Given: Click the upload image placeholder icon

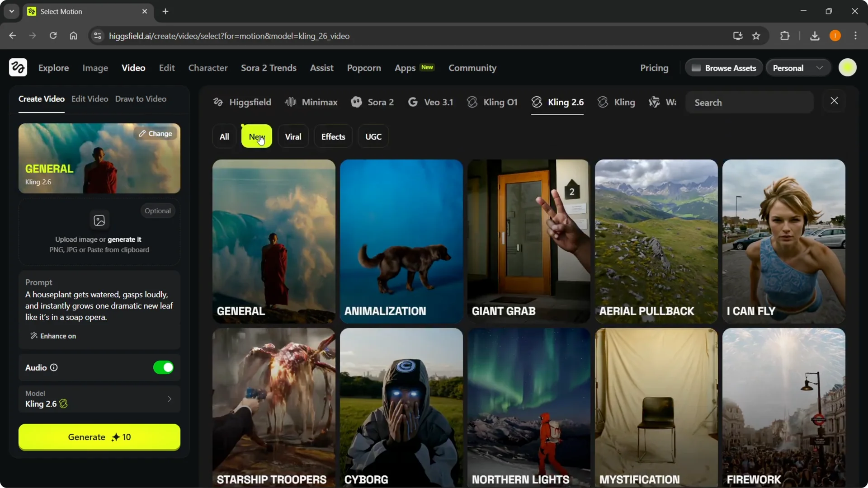Looking at the screenshot, I should (x=99, y=220).
